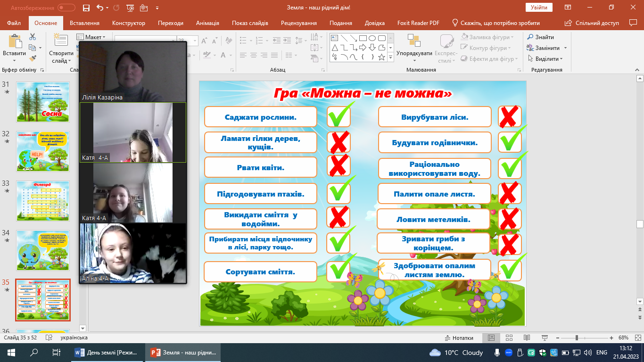
Task: Click the Знайти find button
Action: coord(541,37)
